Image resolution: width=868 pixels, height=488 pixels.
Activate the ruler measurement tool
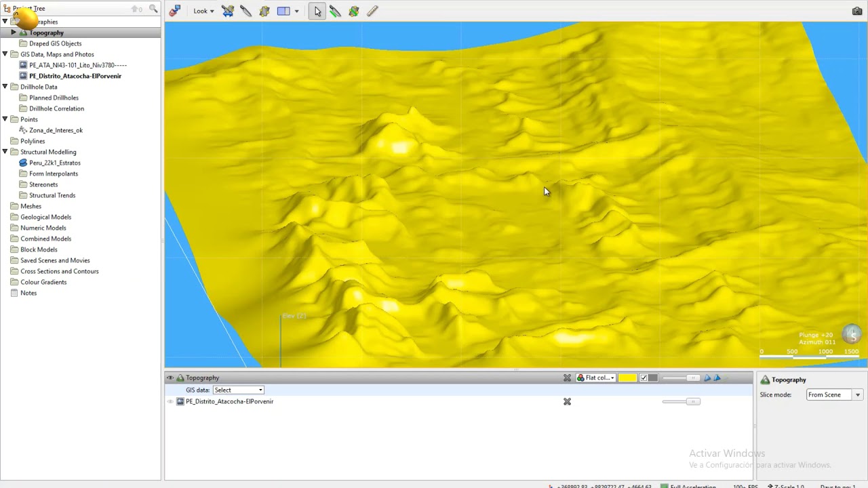click(372, 11)
